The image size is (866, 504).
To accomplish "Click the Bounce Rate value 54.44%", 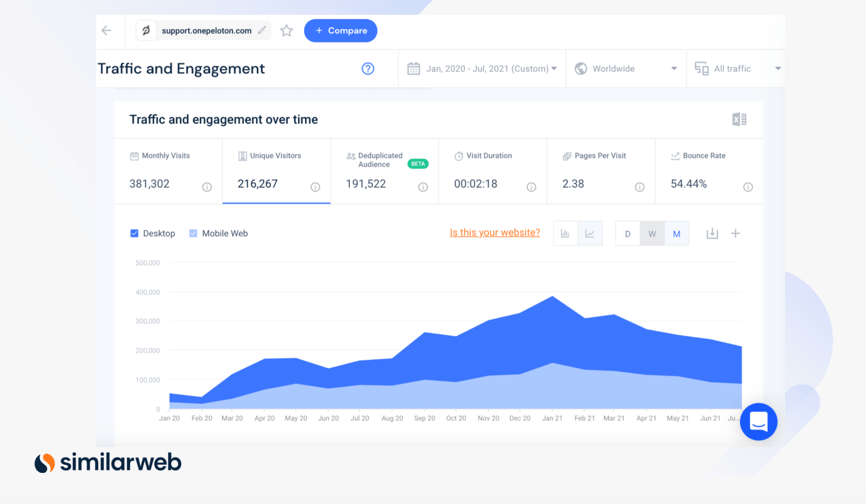I will [689, 184].
